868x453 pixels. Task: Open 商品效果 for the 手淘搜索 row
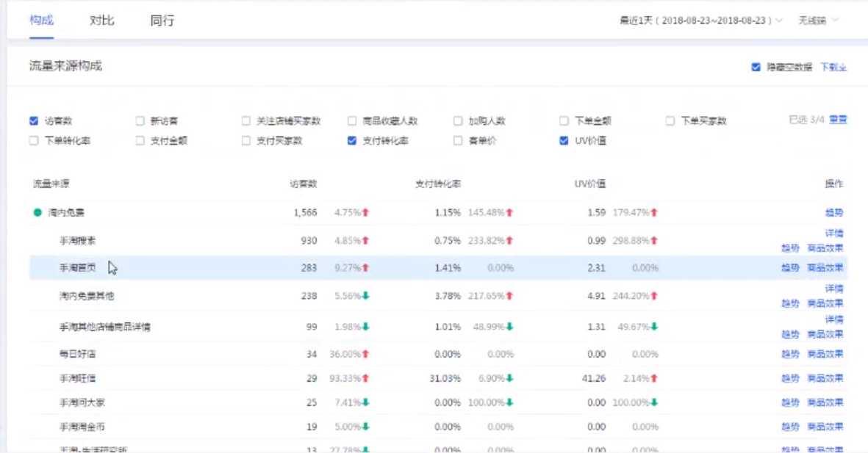pyautogui.click(x=825, y=248)
